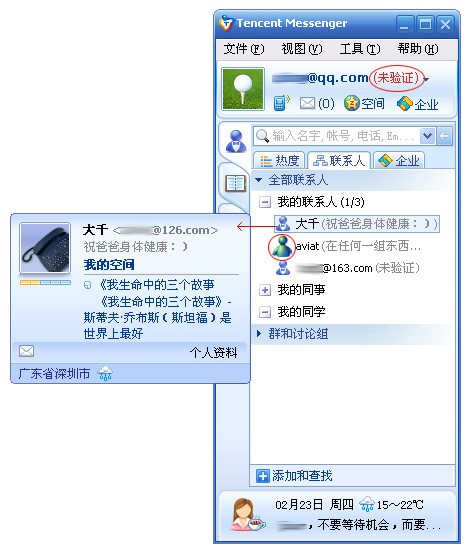
Task: Click the aviat contact avatar icon
Action: coord(282,246)
